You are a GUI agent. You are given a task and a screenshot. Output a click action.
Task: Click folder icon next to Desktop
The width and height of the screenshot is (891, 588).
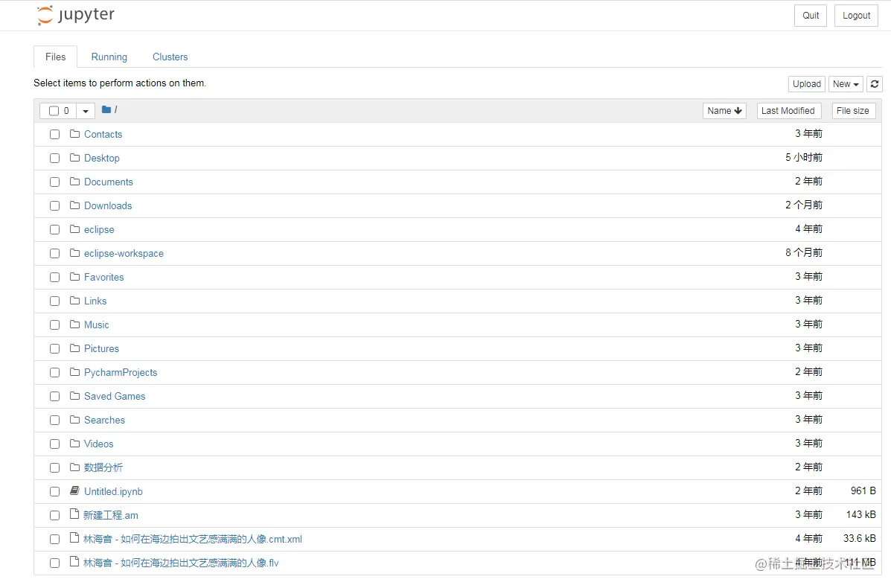[x=74, y=158]
